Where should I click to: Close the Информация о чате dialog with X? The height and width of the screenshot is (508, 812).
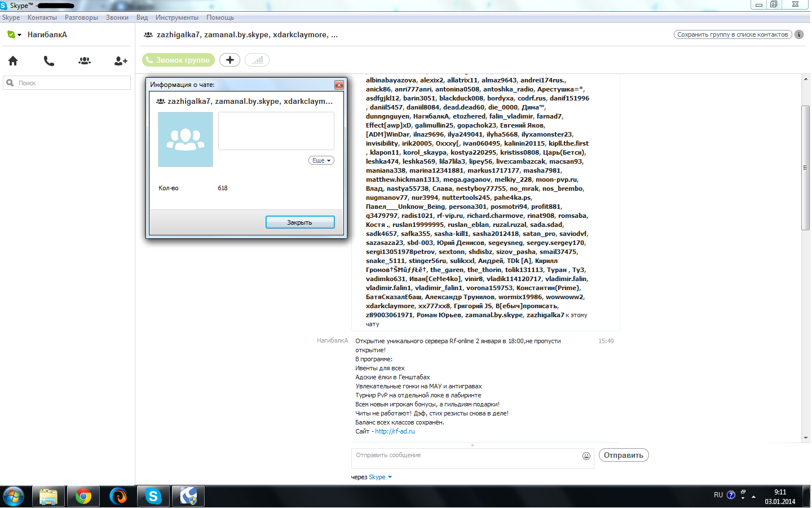coord(339,85)
